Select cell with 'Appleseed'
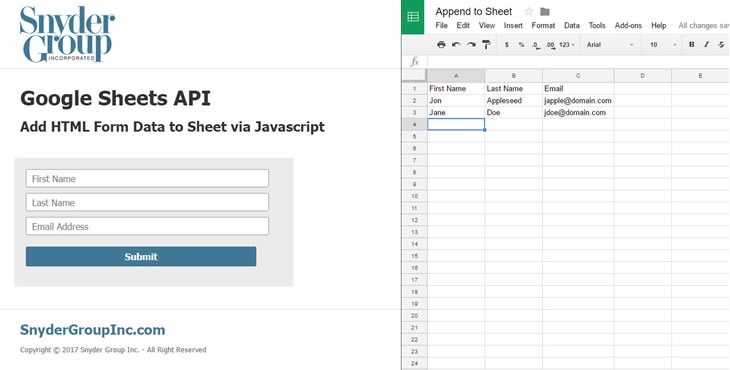 click(x=514, y=101)
